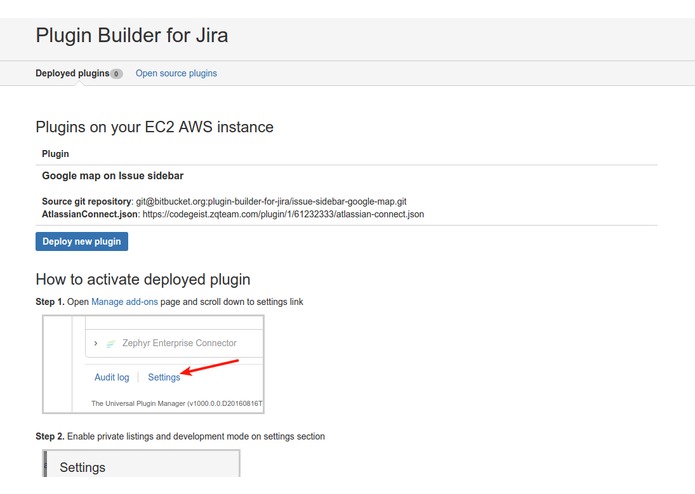Click the Source git repository URL text
Viewport: 695px width, 494px height.
[271, 202]
